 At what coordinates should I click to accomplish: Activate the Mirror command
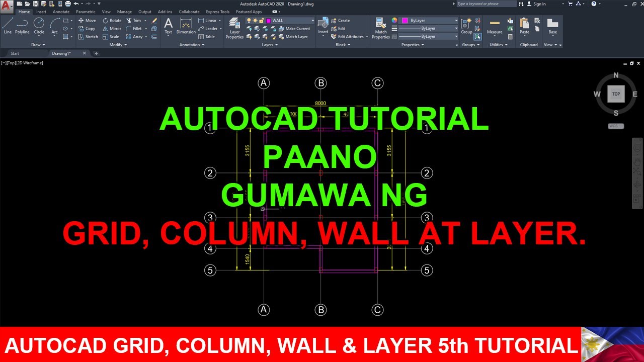tap(112, 29)
